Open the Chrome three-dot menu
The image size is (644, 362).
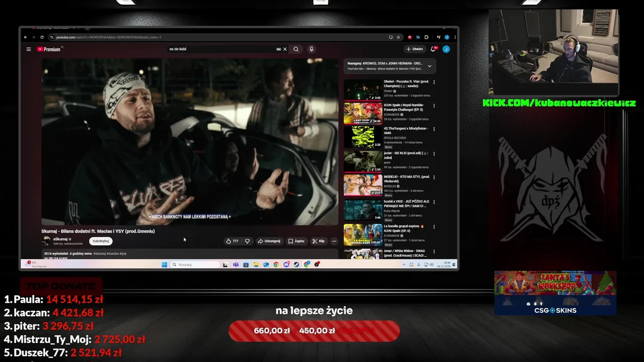(455, 37)
